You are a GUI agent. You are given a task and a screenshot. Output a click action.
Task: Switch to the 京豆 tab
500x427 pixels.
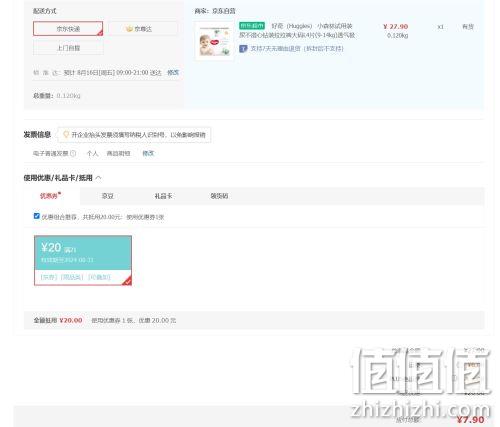point(108,196)
